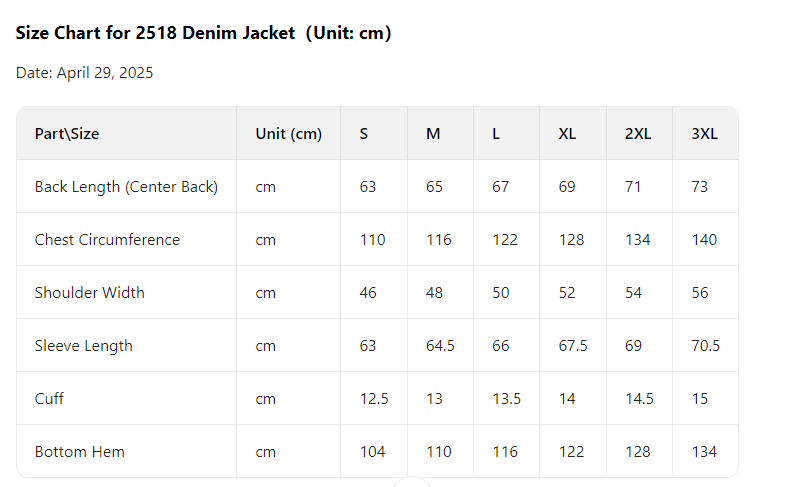805x487 pixels.
Task: Select the Unit (cm) column header
Action: 288,134
